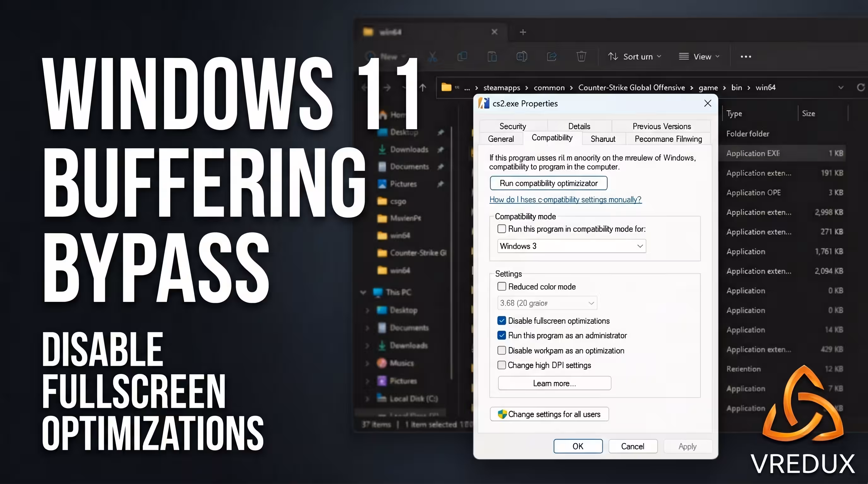868x484 pixels.
Task: Click the Copy icon in Explorer toolbar
Action: coord(462,56)
